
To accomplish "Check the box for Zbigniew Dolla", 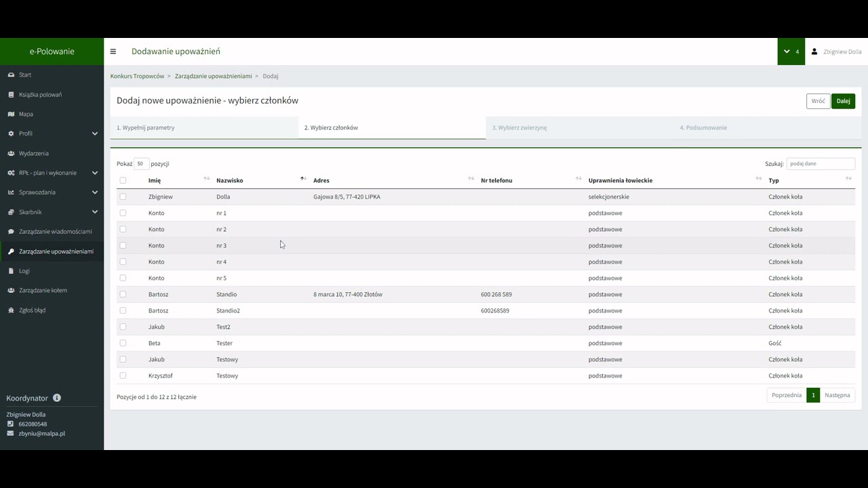I will 123,197.
